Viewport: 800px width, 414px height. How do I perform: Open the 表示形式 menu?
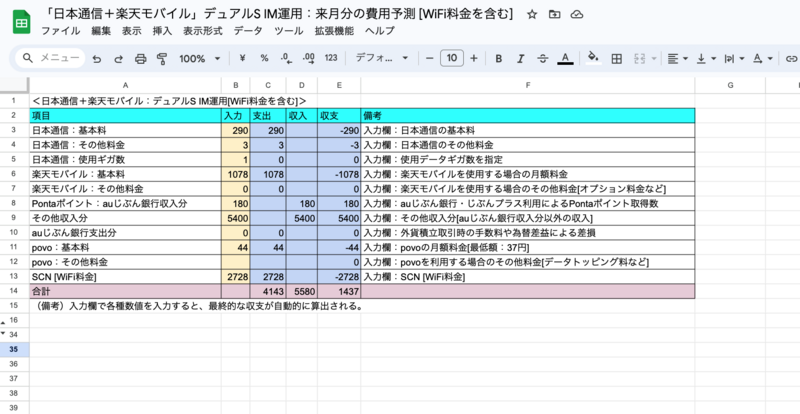203,31
